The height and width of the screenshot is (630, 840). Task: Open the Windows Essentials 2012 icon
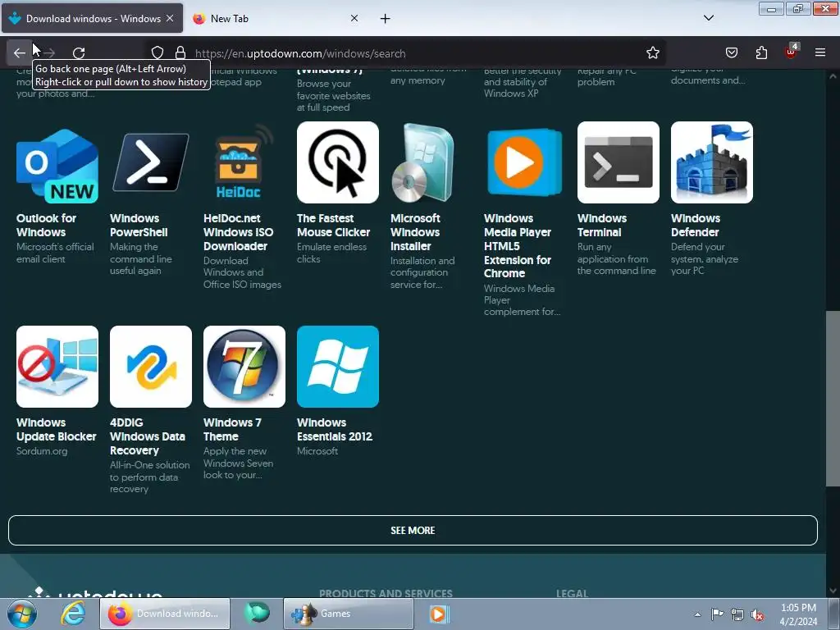(x=337, y=367)
